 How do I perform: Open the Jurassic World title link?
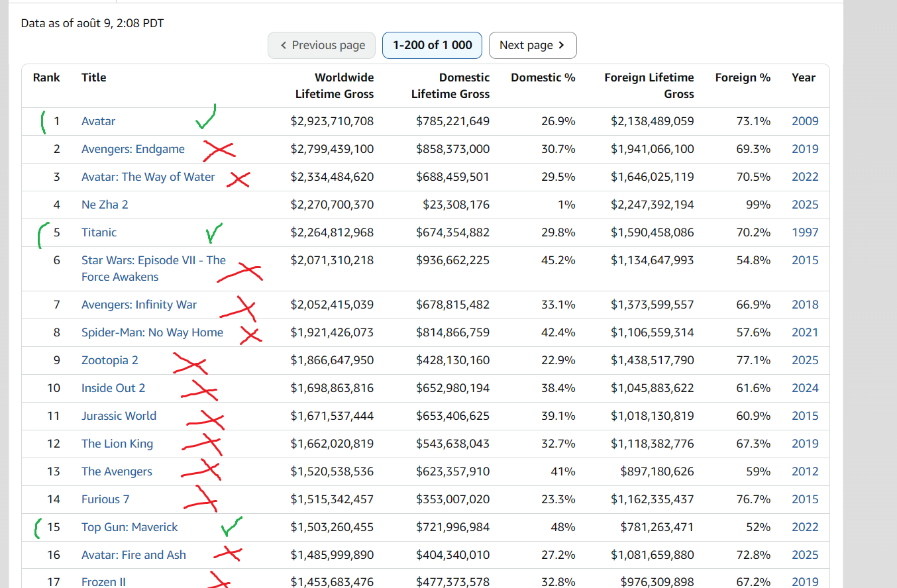(x=119, y=416)
